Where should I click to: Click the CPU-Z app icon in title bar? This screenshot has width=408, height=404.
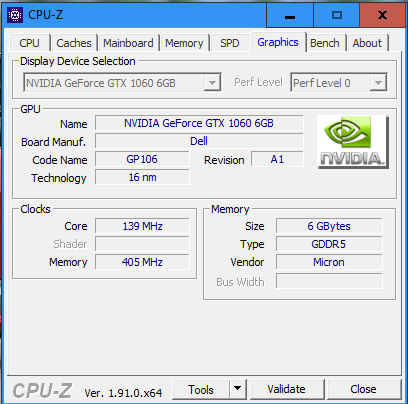pos(15,15)
